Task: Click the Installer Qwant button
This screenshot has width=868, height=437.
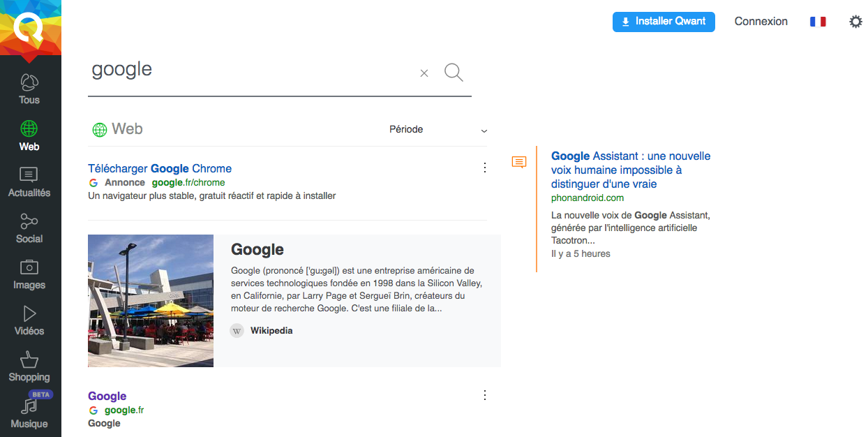Action: tap(664, 22)
